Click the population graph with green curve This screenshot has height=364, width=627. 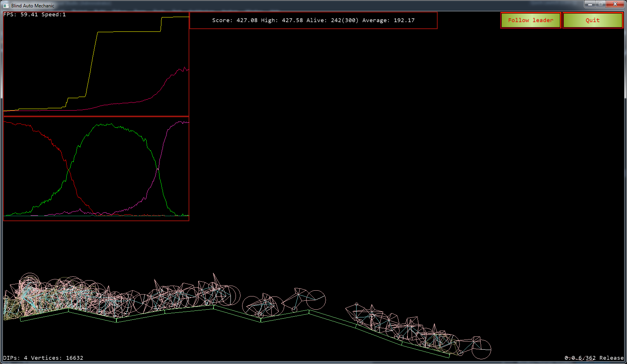96,169
